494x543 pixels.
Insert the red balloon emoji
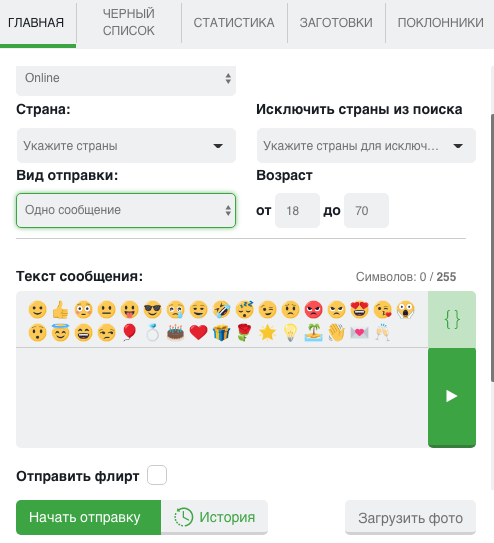129,333
